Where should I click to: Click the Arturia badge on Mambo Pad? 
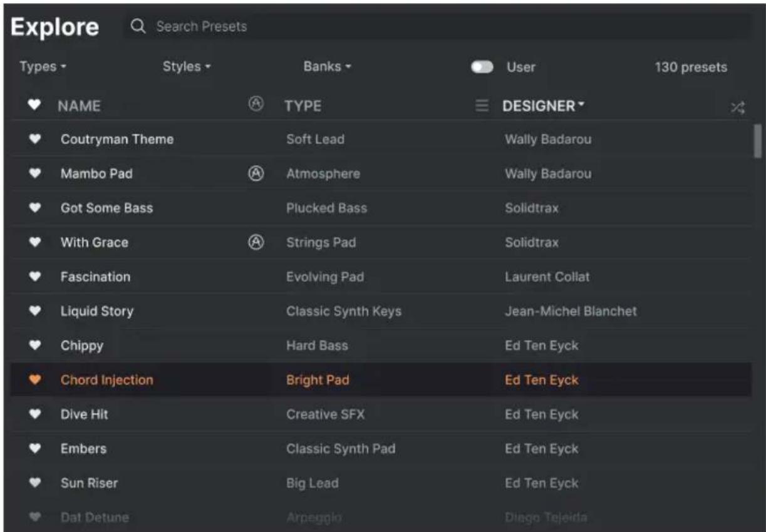click(256, 174)
